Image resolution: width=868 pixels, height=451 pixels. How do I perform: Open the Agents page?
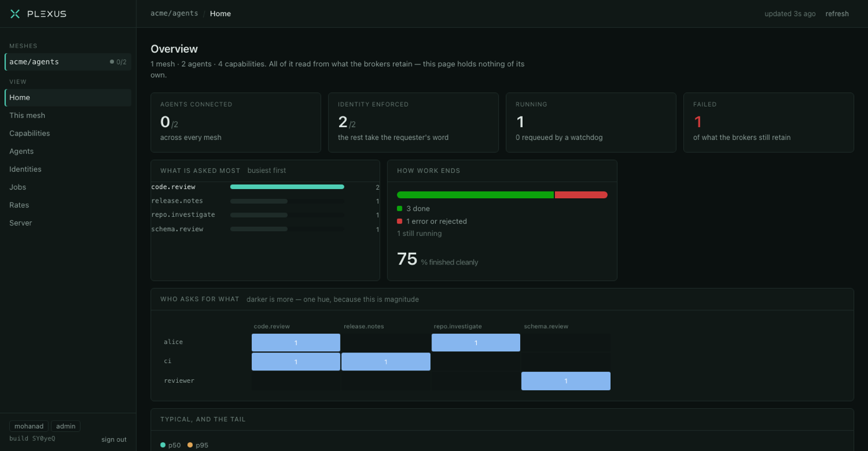pyautogui.click(x=68, y=151)
